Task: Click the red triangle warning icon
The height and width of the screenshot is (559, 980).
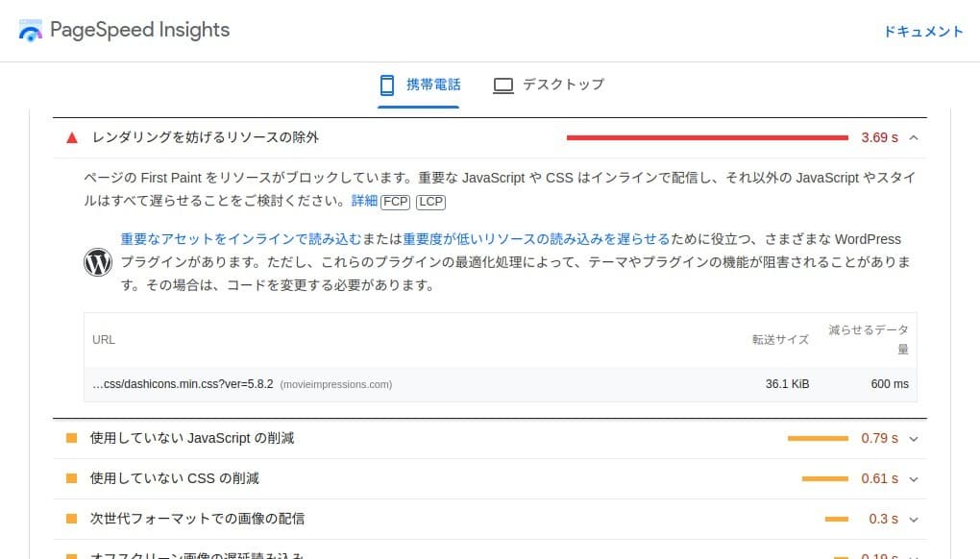Action: pyautogui.click(x=71, y=137)
